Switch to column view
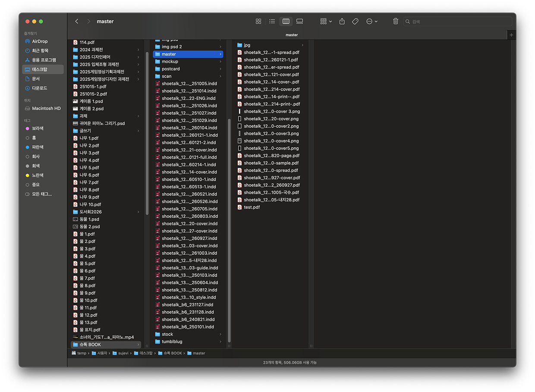Viewport: 535px width, 392px height. click(x=286, y=21)
